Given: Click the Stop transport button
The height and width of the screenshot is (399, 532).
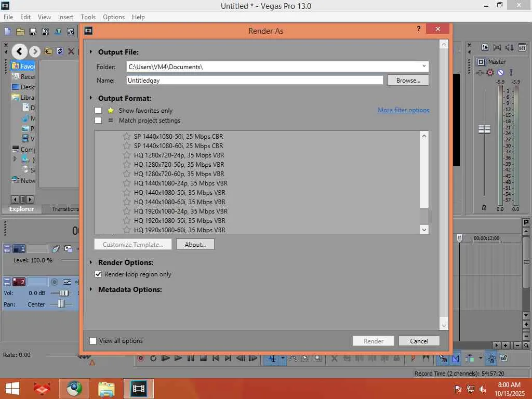Looking at the screenshot, I should click(x=203, y=358).
